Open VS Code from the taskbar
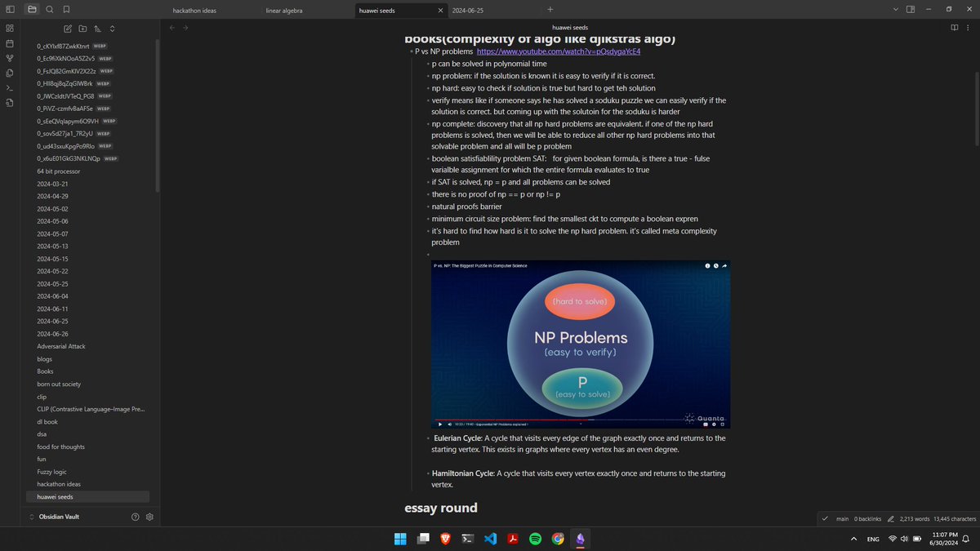The image size is (980, 551). tap(490, 539)
